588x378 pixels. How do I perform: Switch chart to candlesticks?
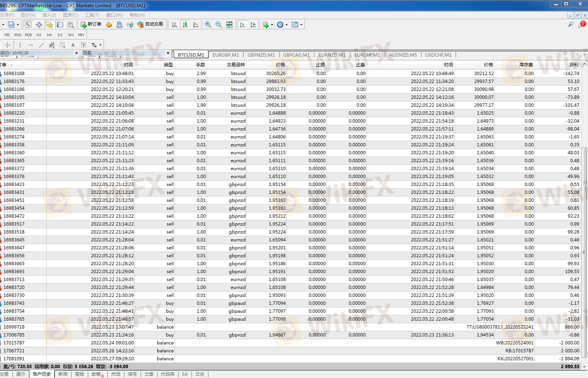click(x=185, y=25)
